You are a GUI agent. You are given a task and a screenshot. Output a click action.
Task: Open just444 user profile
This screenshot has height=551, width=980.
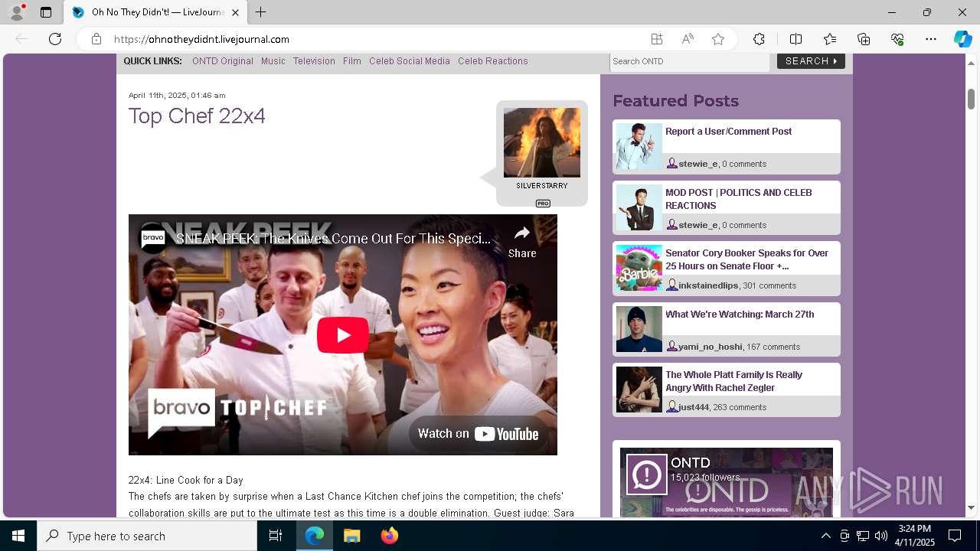pyautogui.click(x=694, y=407)
